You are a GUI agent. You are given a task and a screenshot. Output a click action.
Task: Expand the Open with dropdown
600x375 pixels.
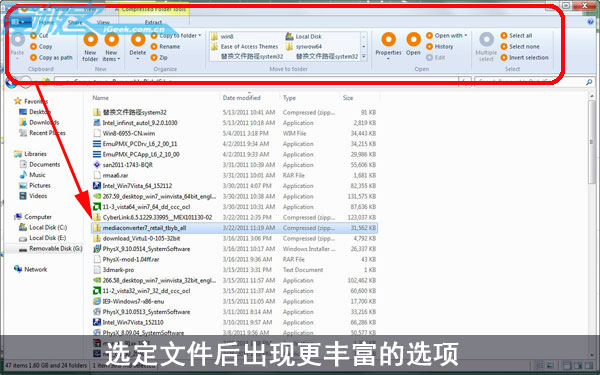(466, 36)
